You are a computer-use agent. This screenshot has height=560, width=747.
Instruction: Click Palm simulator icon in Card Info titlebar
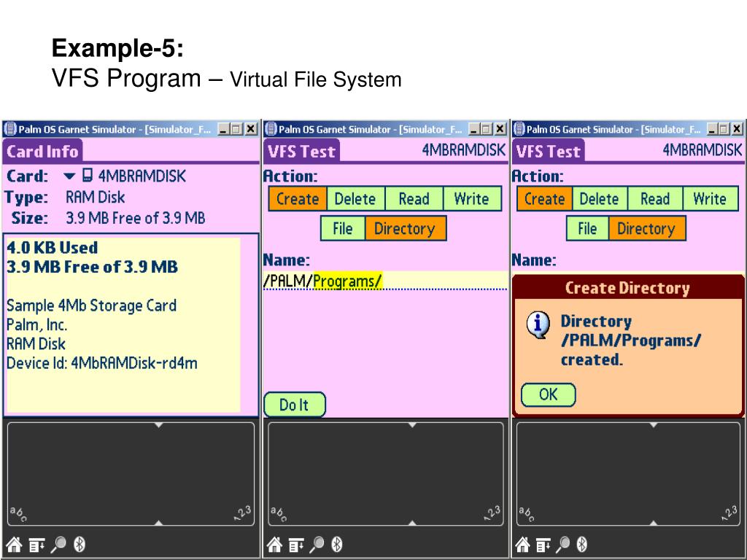click(10, 128)
